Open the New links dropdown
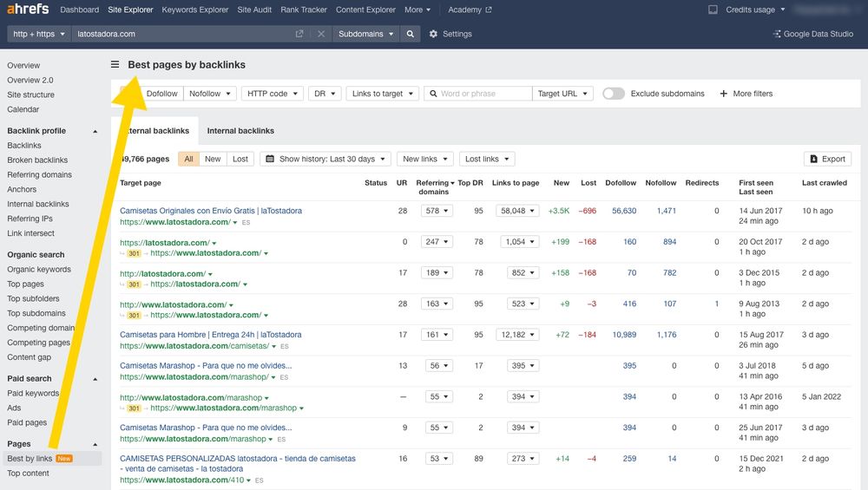 click(425, 159)
